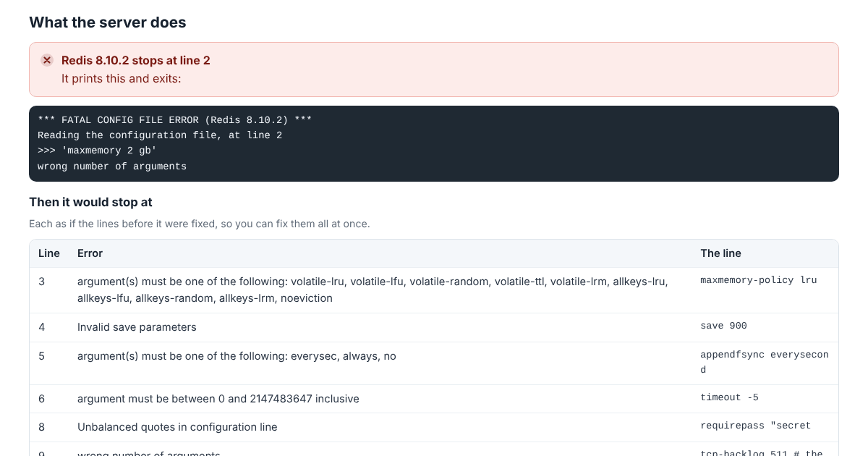868x456 pixels.
Task: Click "Invalid save parameters" error
Action: (137, 327)
